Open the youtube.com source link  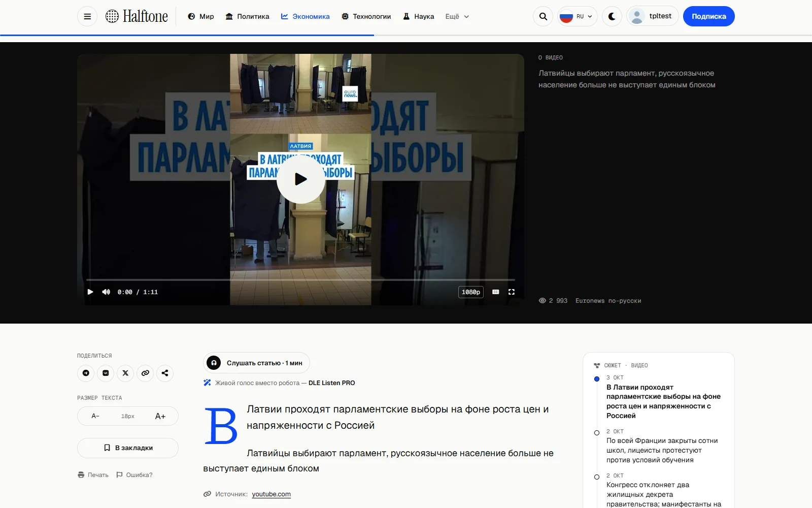(x=272, y=494)
